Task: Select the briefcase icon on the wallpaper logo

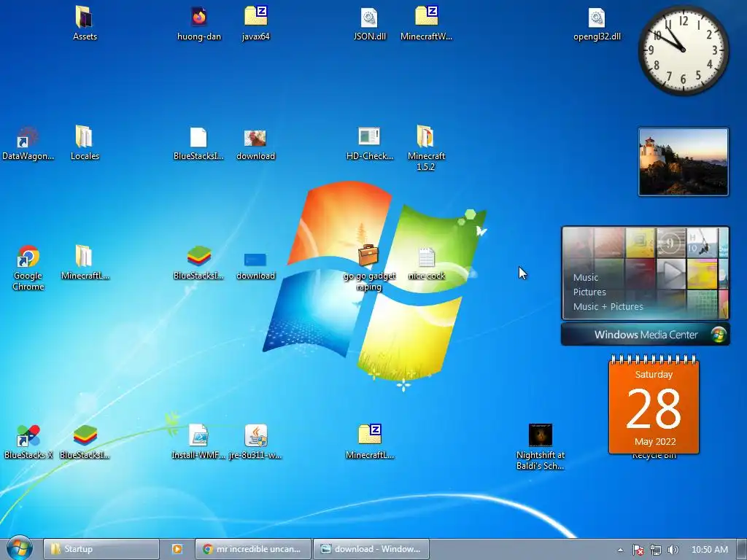Action: coord(368,255)
